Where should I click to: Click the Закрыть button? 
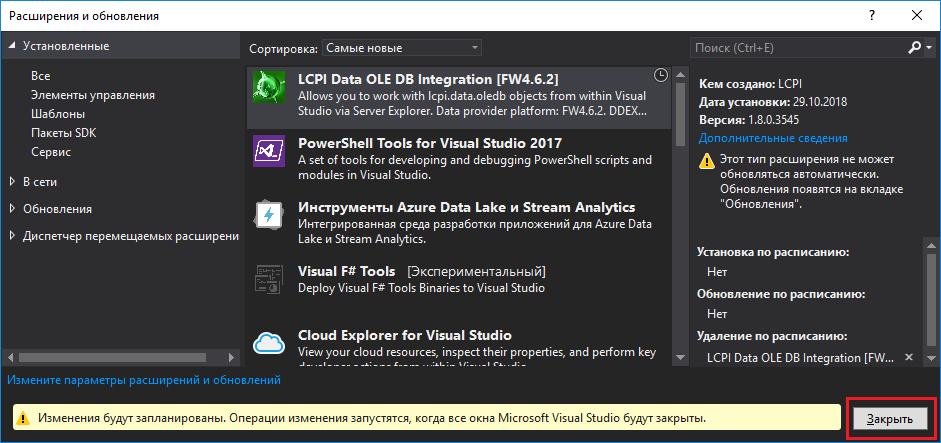coord(890,419)
